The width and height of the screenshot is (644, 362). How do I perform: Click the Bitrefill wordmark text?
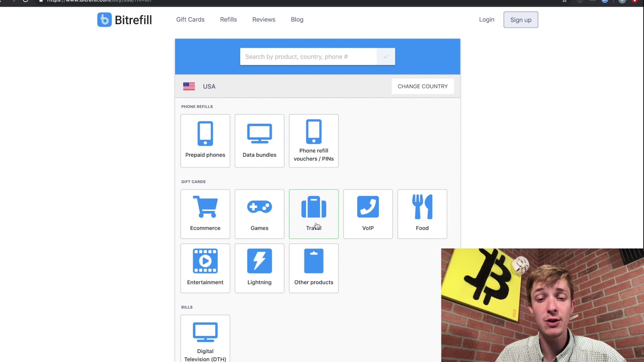coord(133,20)
